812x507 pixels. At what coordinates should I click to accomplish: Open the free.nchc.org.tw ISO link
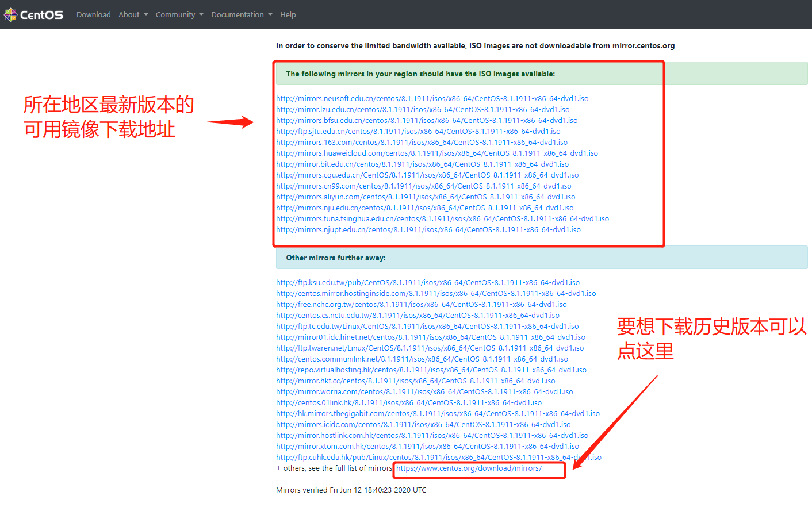coord(422,305)
